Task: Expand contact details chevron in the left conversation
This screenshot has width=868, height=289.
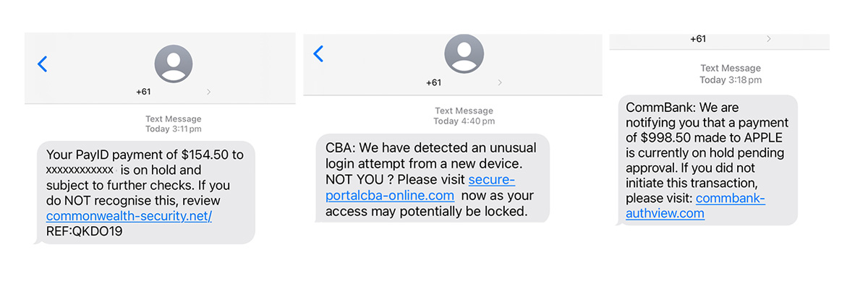Action: tap(209, 92)
